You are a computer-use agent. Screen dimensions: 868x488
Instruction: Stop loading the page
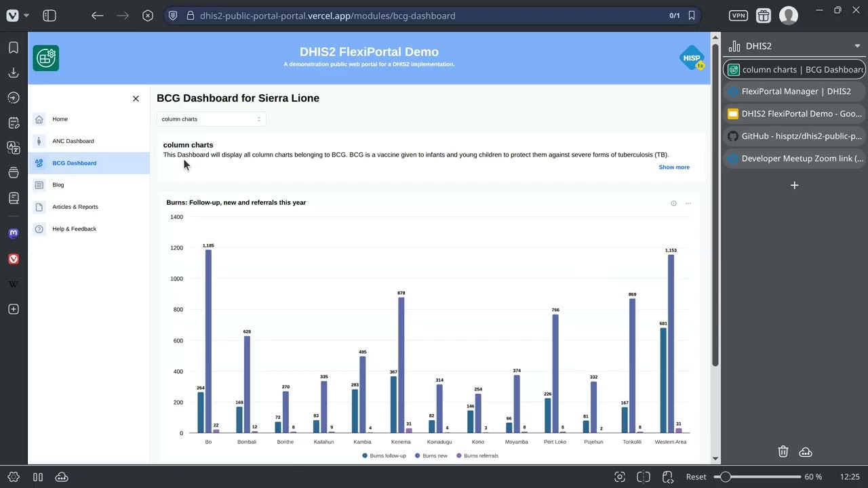click(x=148, y=16)
